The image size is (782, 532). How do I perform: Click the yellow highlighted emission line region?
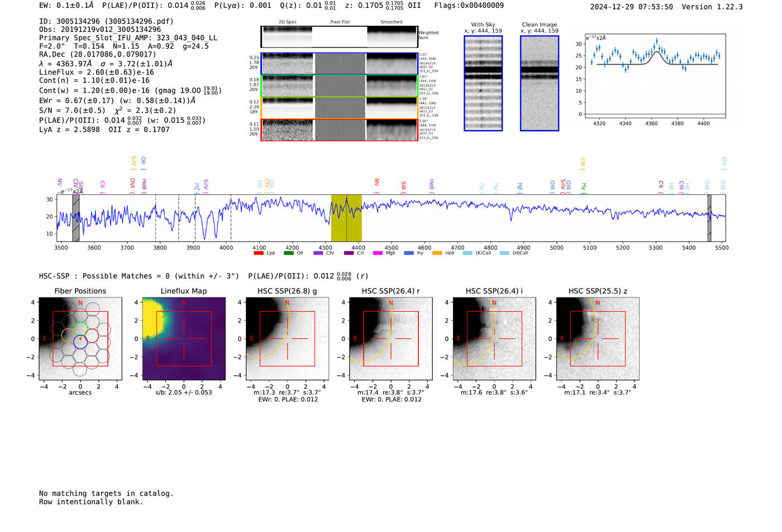coord(346,218)
